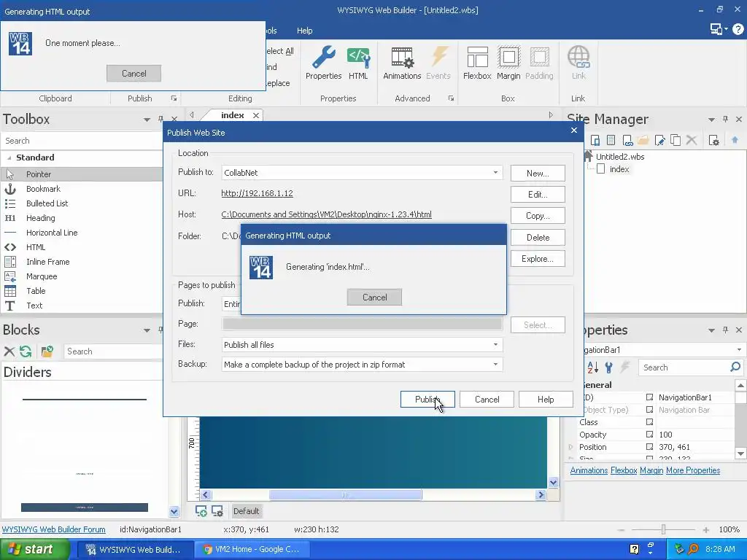Toggle the Opacity property marker box
The image size is (747, 560).
[649, 435]
